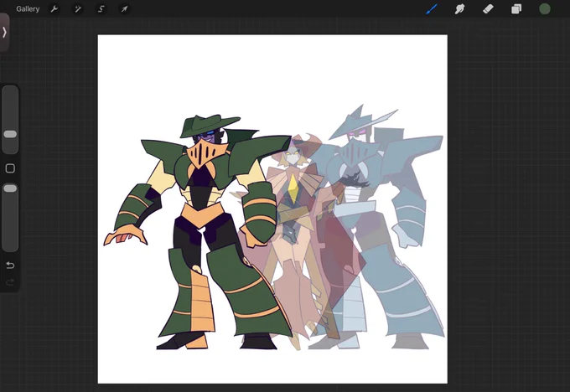Screen dimensions: 570x392
Task: Return to the Gallery
Action: [x=28, y=9]
